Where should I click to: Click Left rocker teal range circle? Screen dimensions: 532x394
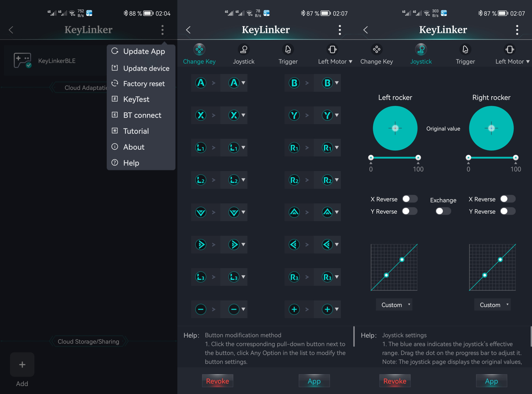(x=395, y=128)
